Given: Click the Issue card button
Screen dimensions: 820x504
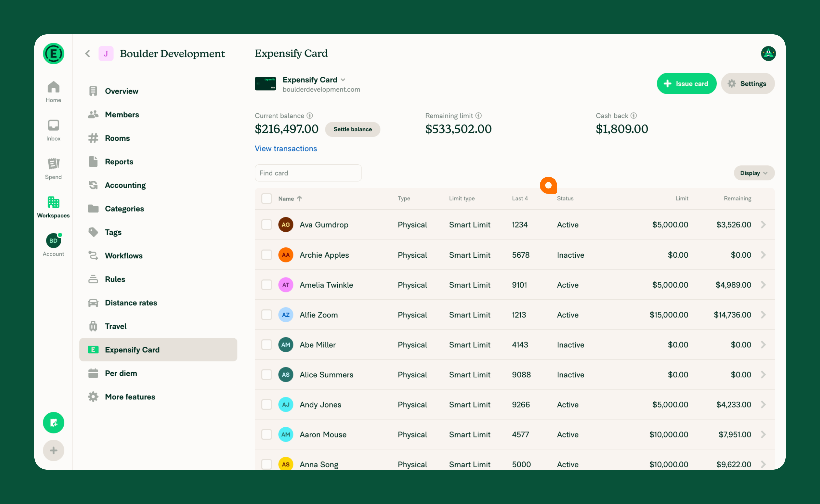Looking at the screenshot, I should coord(686,84).
